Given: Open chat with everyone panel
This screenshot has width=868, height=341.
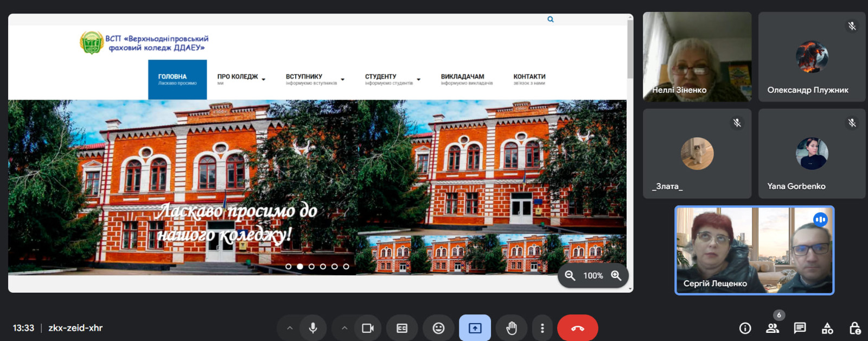Looking at the screenshot, I should coord(800,328).
